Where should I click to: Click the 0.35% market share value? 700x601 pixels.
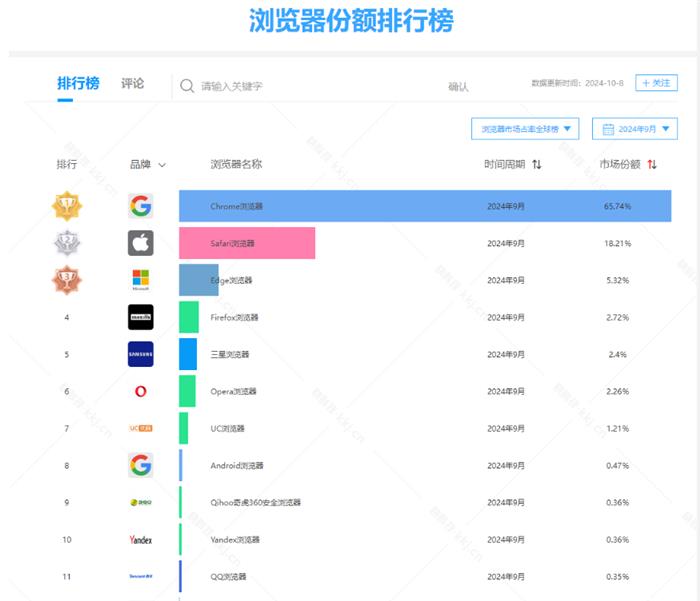(x=617, y=577)
